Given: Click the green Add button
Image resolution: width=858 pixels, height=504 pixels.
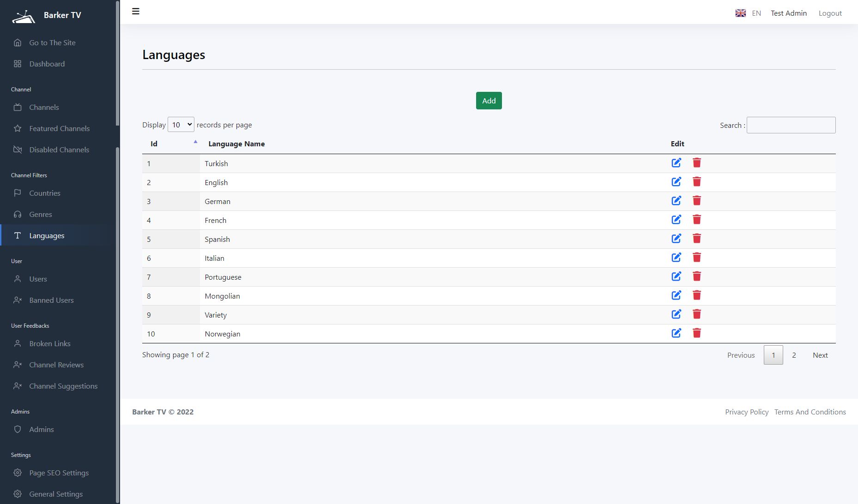Looking at the screenshot, I should tap(489, 101).
